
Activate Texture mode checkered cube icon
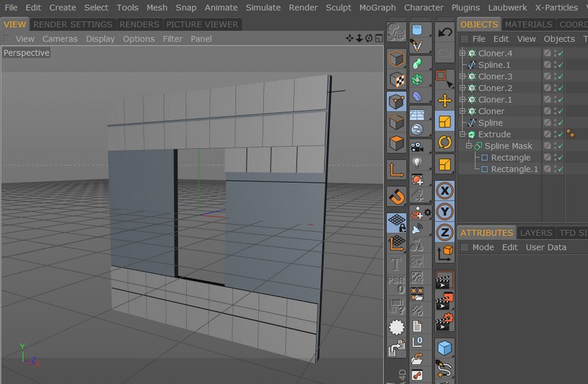click(396, 80)
